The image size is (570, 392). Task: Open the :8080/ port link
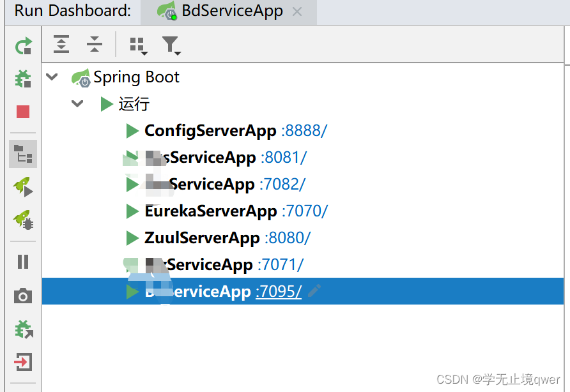click(x=288, y=238)
